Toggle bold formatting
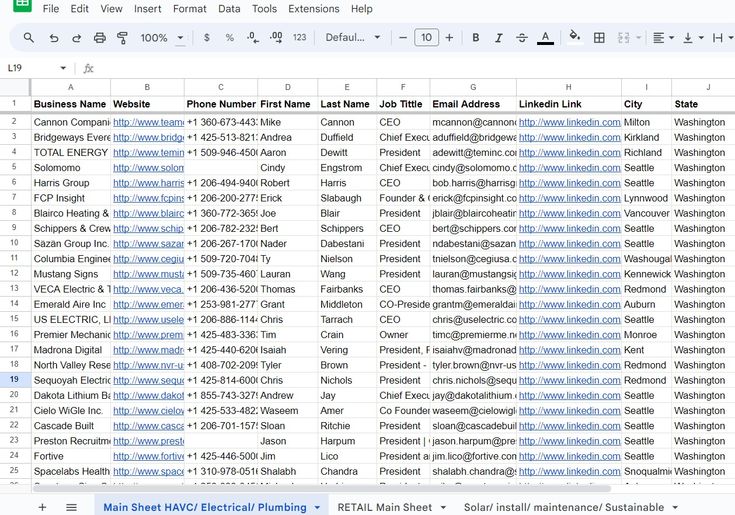Screen dimensions: 735x515 (475, 37)
